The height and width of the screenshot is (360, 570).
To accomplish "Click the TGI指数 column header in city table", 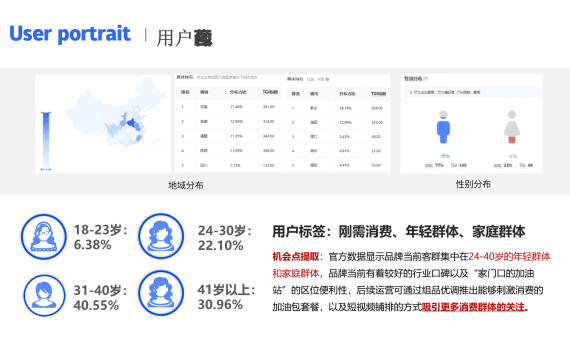I will pyautogui.click(x=378, y=94).
